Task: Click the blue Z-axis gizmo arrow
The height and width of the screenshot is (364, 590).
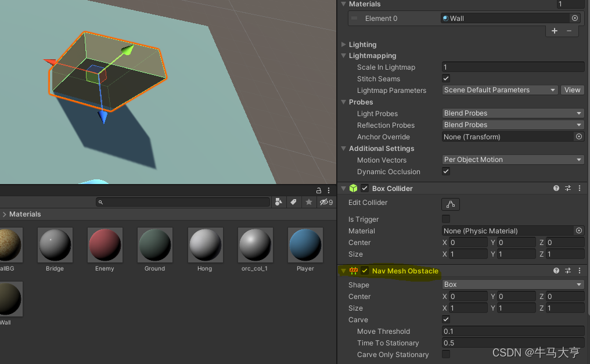Action: pyautogui.click(x=102, y=117)
